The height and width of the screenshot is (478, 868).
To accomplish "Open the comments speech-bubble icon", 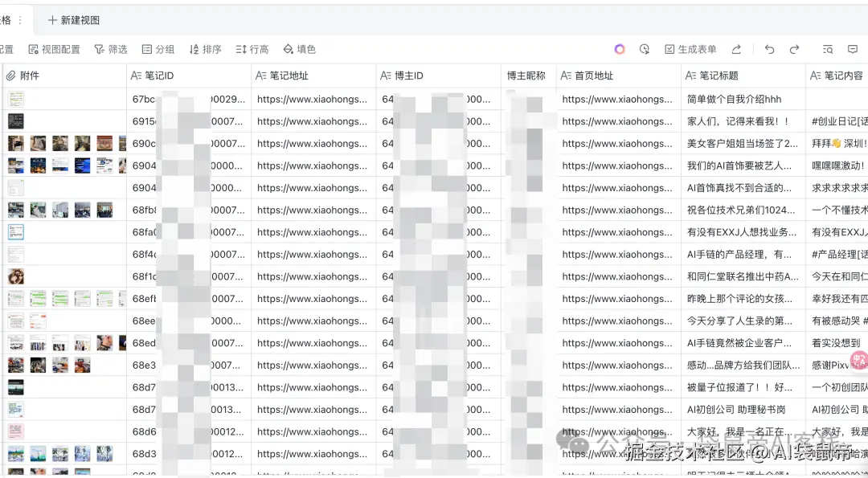I will [852, 50].
